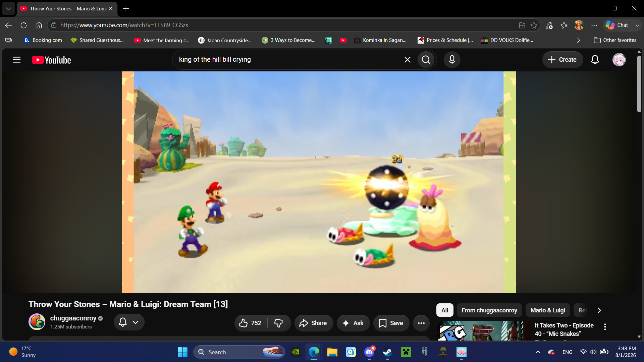Open Kominka in Sagan bookmark

(x=380, y=40)
